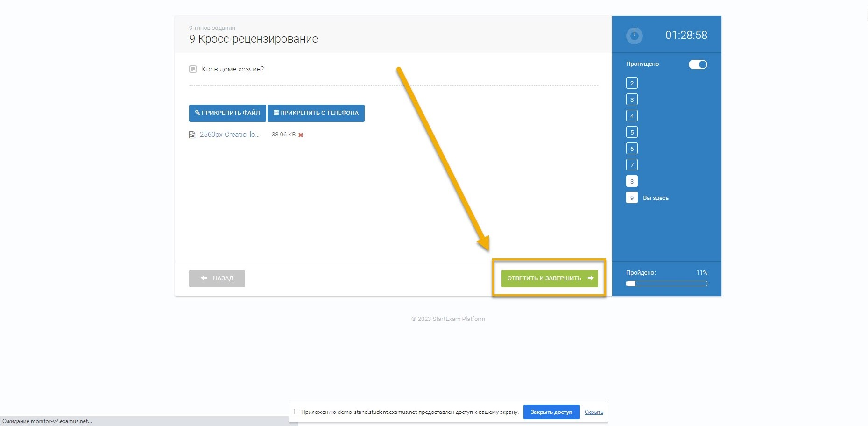
Task: Select question 5 in navigator
Action: click(632, 132)
